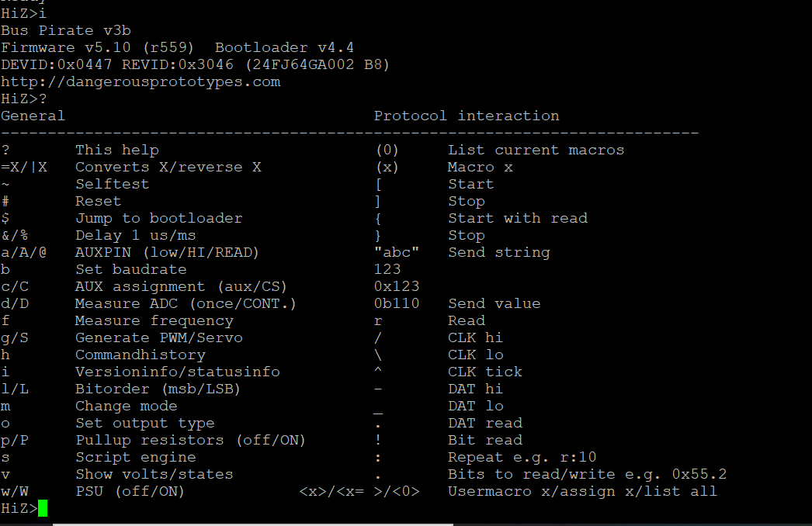Viewport: 812px width, 526px height.
Task: Click the "Bus Pirate v3b" version line
Action: (x=57, y=30)
